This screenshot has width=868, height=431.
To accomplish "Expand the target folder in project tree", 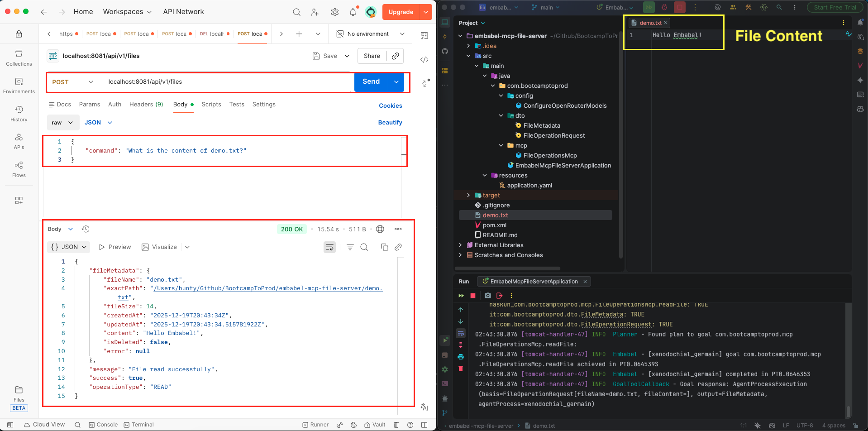I will coord(468,195).
